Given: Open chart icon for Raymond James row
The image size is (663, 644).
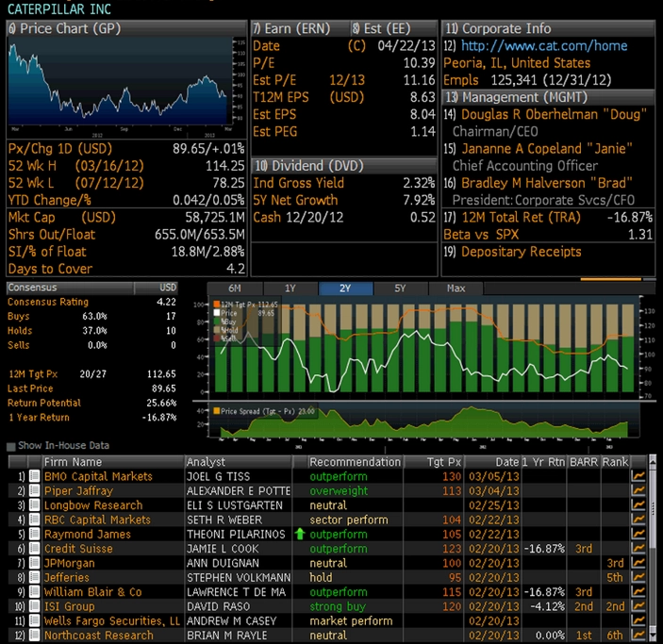Looking at the screenshot, I should coord(638,534).
